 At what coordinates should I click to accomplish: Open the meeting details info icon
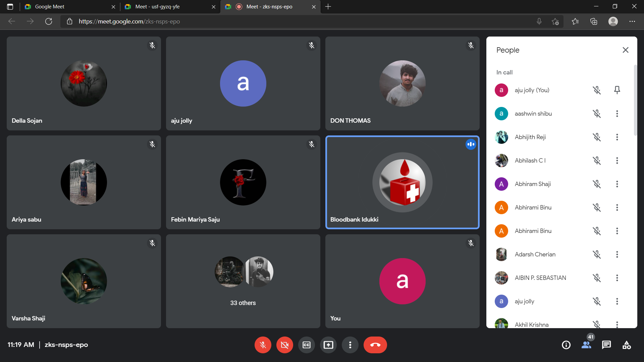tap(566, 345)
